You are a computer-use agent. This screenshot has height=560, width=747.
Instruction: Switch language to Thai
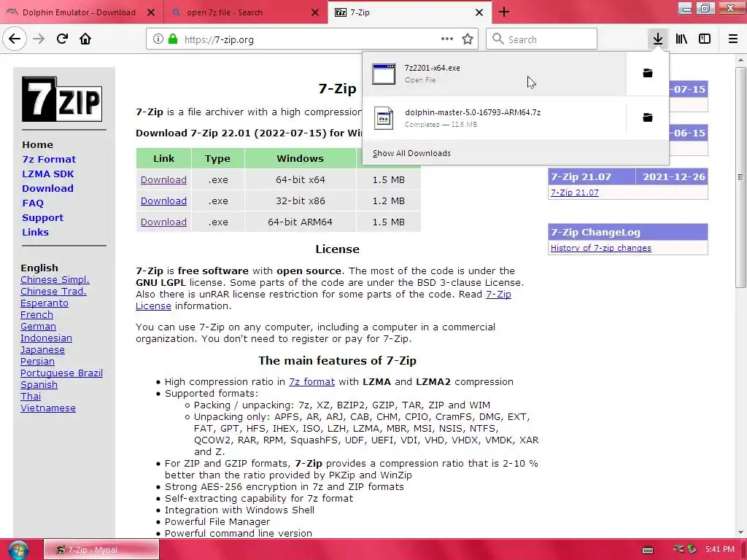[31, 396]
